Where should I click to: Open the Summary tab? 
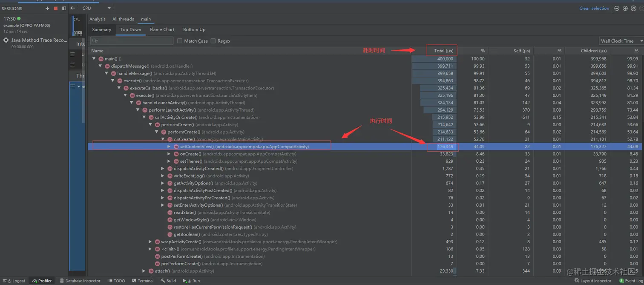click(102, 30)
